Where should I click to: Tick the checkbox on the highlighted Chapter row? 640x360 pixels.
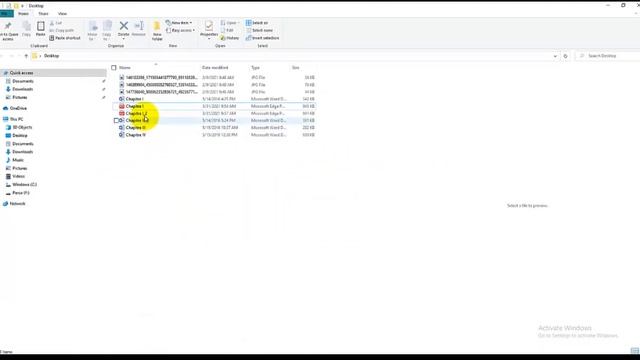(x=116, y=121)
